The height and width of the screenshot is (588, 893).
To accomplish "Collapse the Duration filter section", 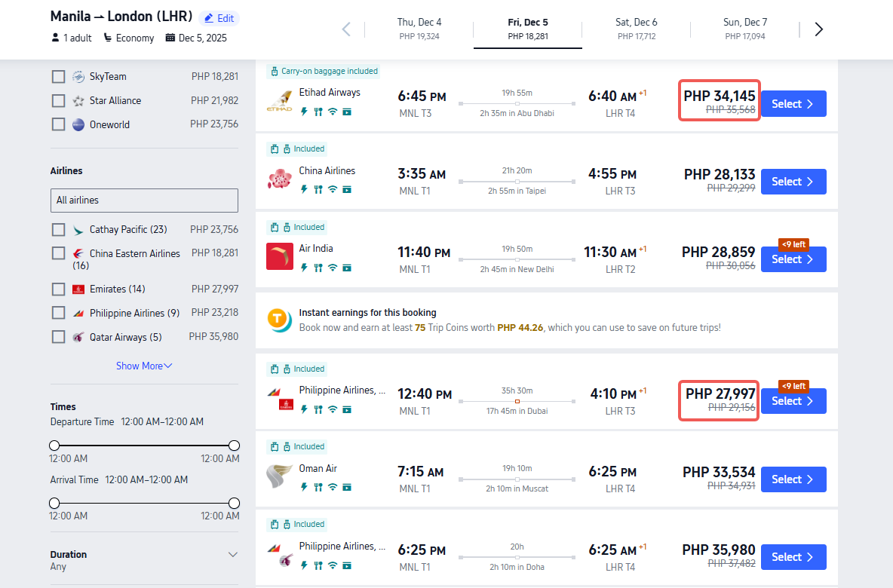I will pyautogui.click(x=232, y=555).
